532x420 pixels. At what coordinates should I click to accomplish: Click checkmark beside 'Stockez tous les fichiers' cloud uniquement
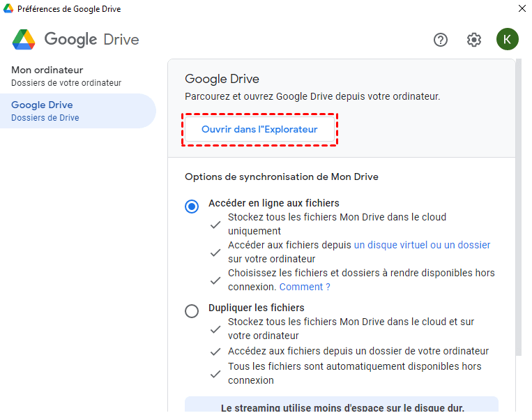(216, 225)
